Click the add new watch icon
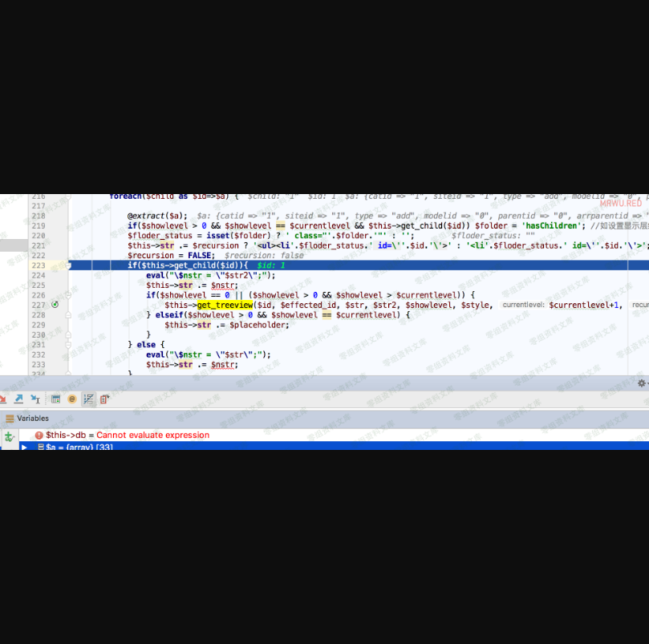 click(x=9, y=436)
